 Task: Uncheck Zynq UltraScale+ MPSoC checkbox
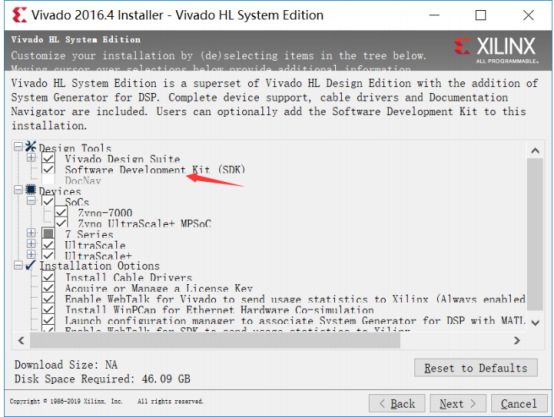(61, 223)
